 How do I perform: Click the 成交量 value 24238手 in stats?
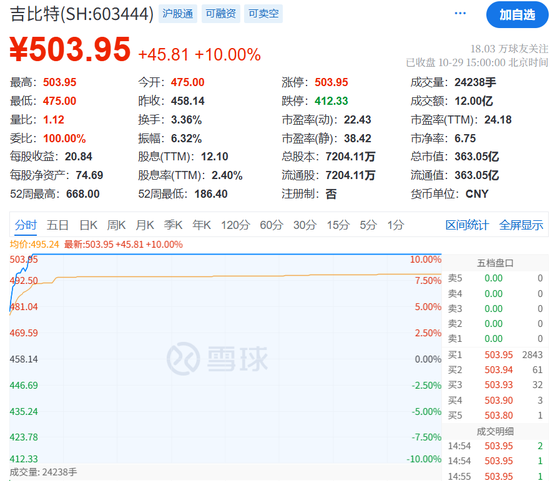coord(475,82)
